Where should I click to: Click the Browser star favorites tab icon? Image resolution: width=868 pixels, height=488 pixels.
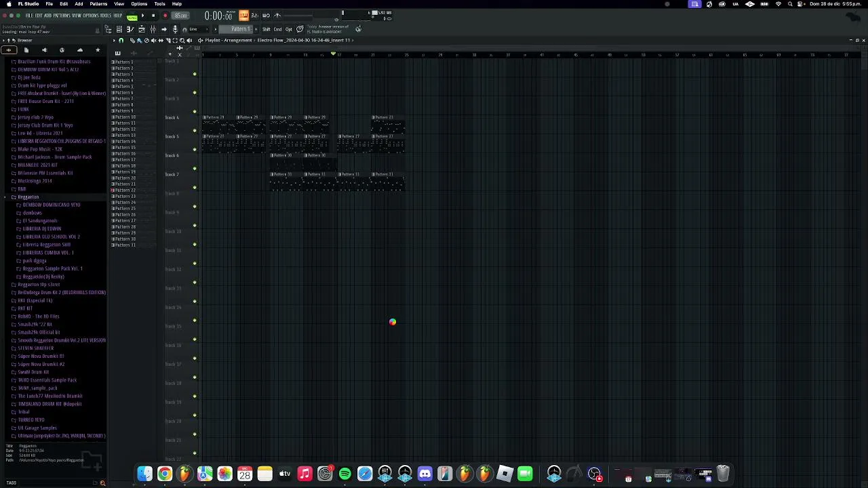97,50
